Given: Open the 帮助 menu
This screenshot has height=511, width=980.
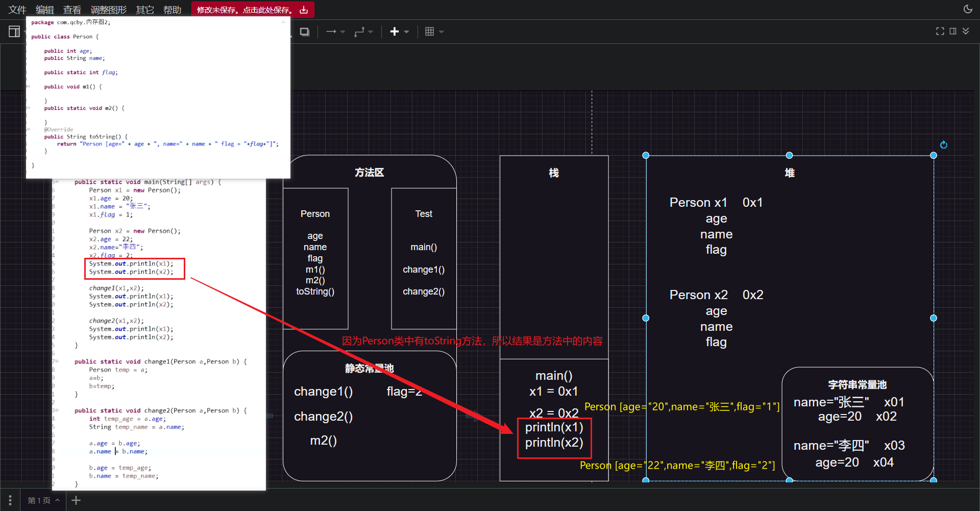Looking at the screenshot, I should click(x=173, y=10).
